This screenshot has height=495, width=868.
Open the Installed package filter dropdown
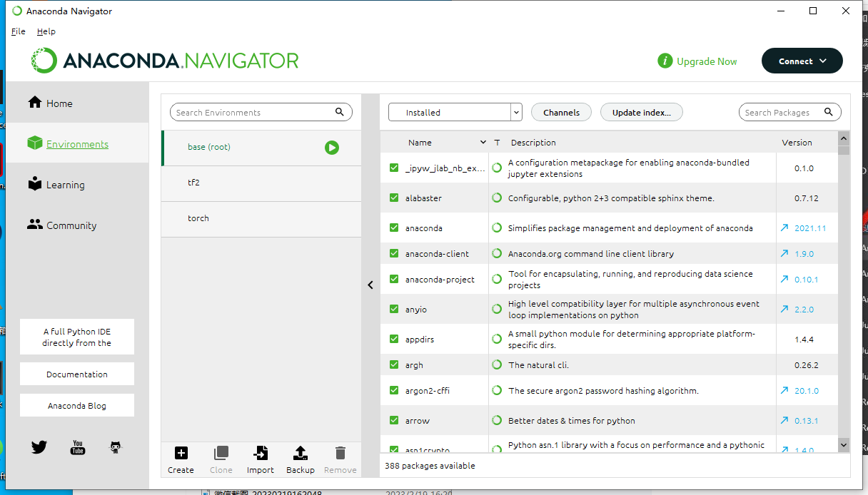pyautogui.click(x=455, y=112)
